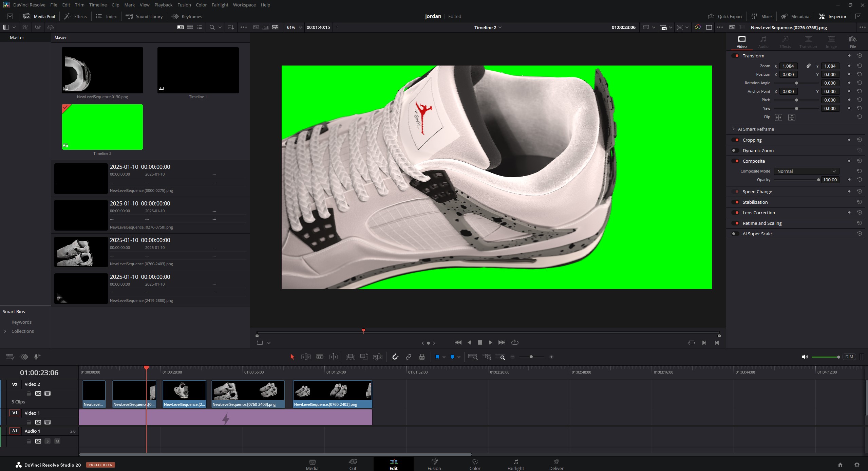Open the Composite Mode dropdown
The width and height of the screenshot is (868, 471).
(806, 171)
